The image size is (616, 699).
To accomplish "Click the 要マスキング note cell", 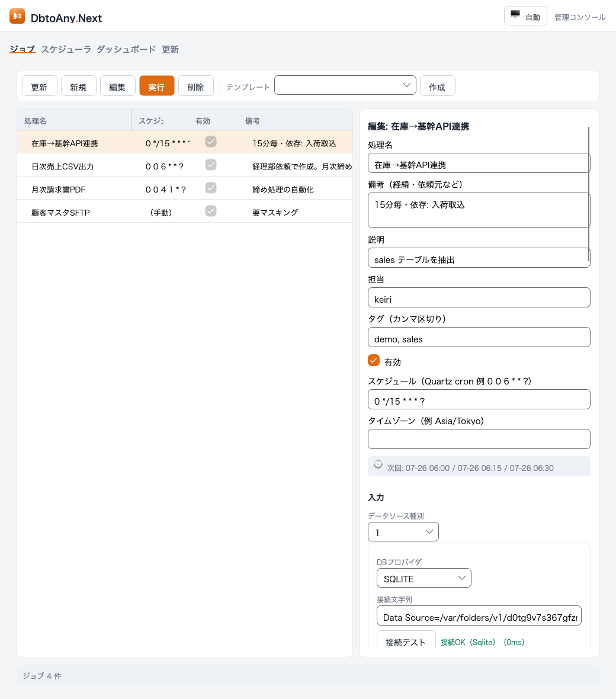I will pos(275,213).
